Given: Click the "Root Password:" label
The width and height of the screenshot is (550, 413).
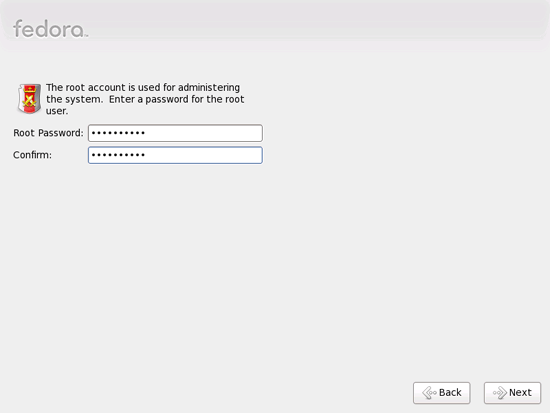Looking at the screenshot, I should (48, 133).
